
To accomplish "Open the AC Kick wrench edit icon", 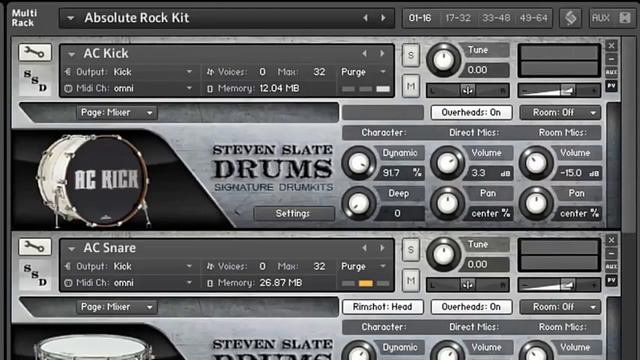I will click(35, 52).
